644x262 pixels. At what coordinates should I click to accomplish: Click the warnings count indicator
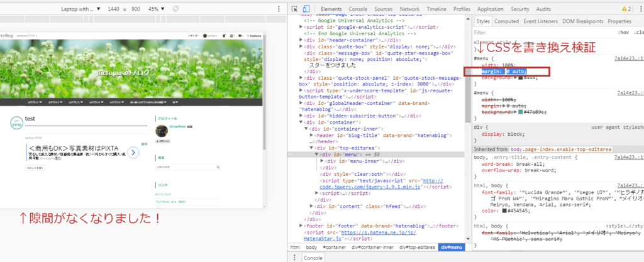pyautogui.click(x=626, y=9)
